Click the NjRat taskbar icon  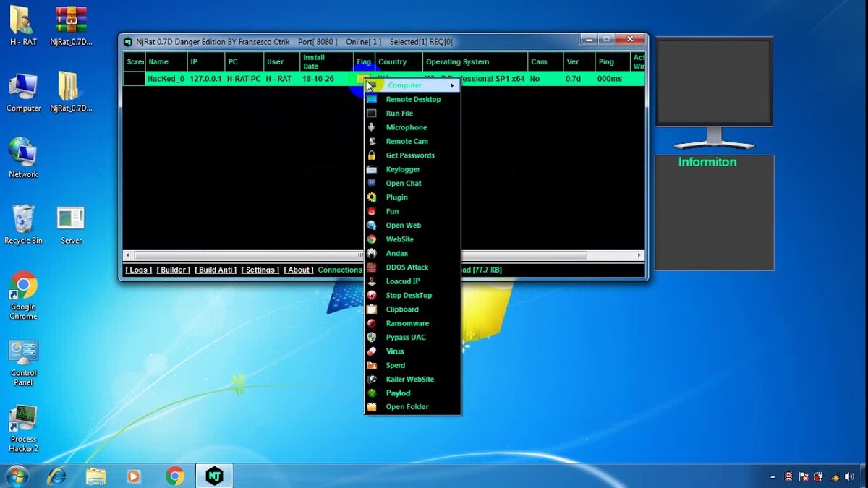pyautogui.click(x=214, y=476)
